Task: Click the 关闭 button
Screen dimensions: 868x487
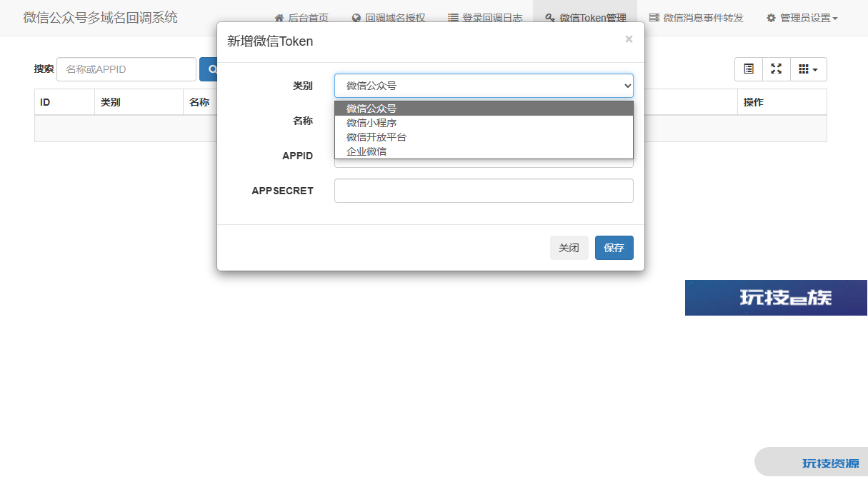Action: [569, 248]
